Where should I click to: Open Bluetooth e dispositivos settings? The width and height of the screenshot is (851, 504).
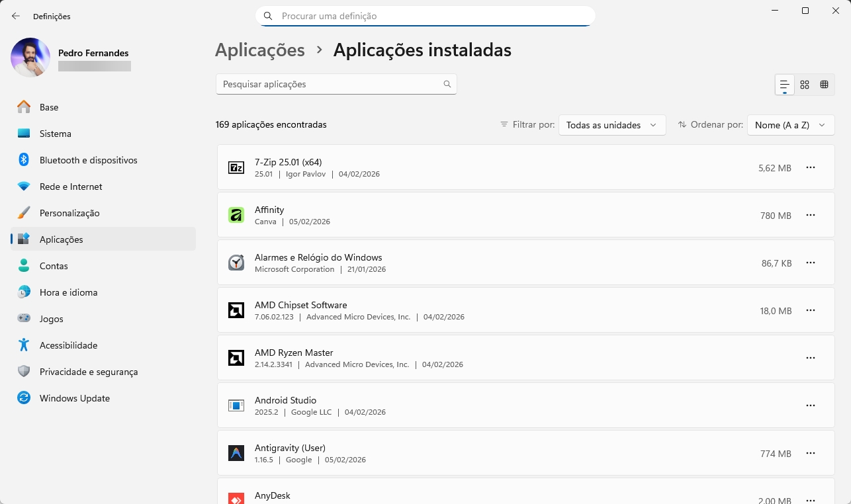click(x=88, y=159)
